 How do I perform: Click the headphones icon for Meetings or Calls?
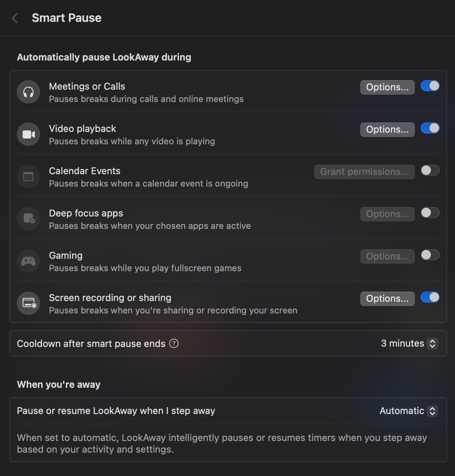[28, 92]
